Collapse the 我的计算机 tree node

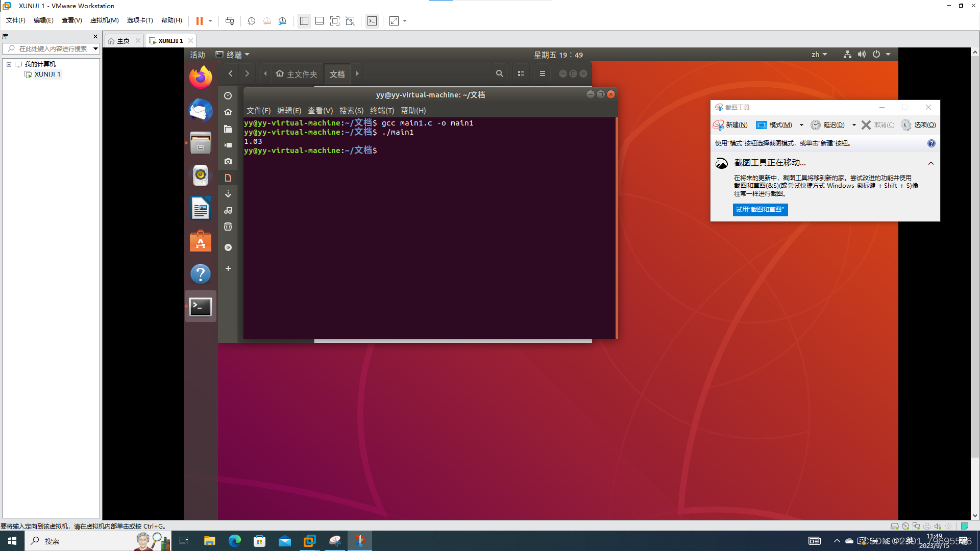click(9, 64)
